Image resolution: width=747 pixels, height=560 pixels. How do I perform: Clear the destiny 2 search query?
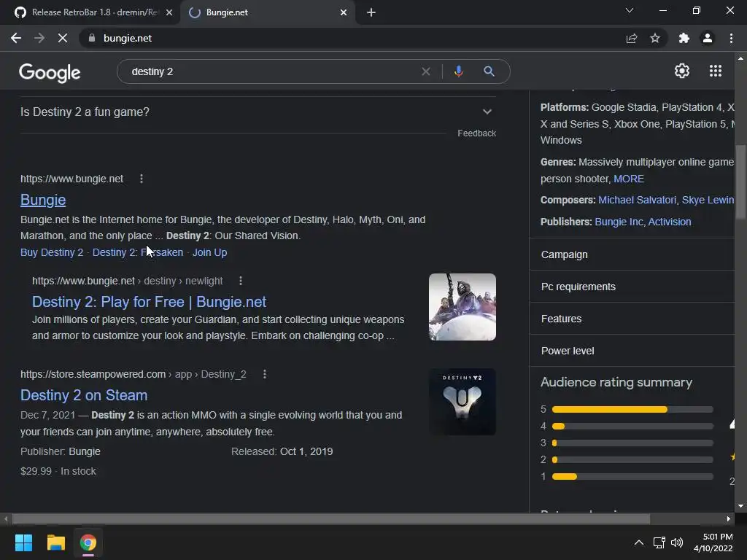point(426,71)
